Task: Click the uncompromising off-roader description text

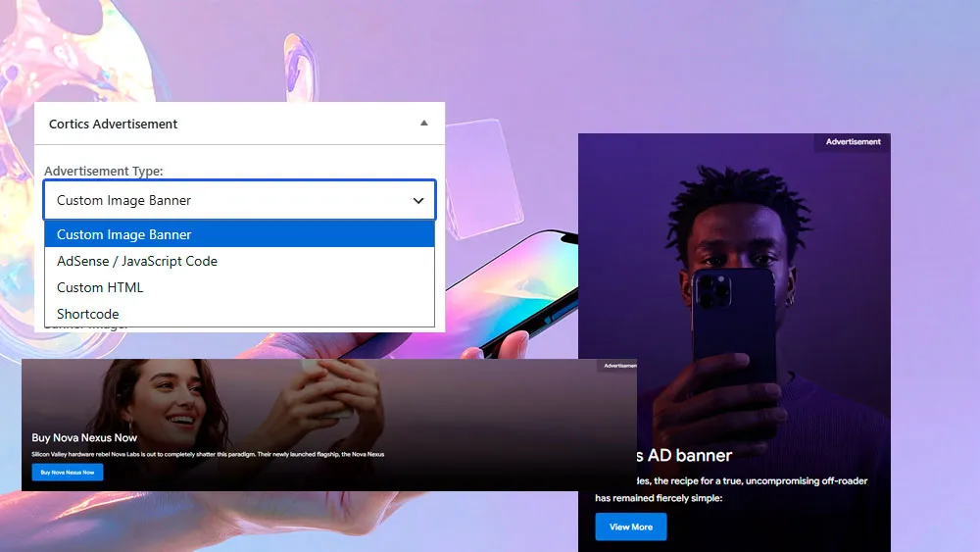Action: 731,489
